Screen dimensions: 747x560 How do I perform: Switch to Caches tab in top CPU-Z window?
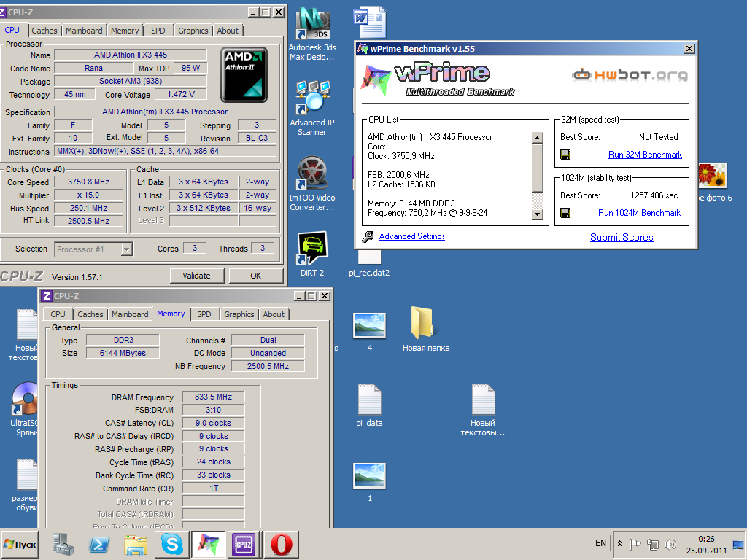[44, 31]
